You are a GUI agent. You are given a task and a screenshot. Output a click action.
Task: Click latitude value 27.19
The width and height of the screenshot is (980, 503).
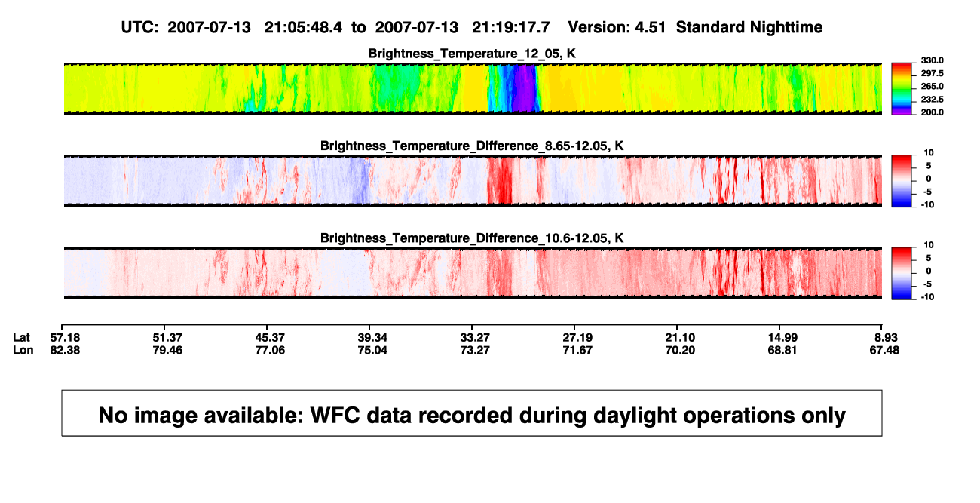coord(579,337)
